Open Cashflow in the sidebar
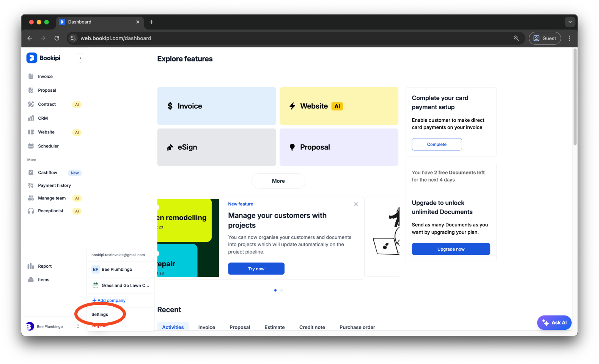This screenshot has height=364, width=599. 47,173
